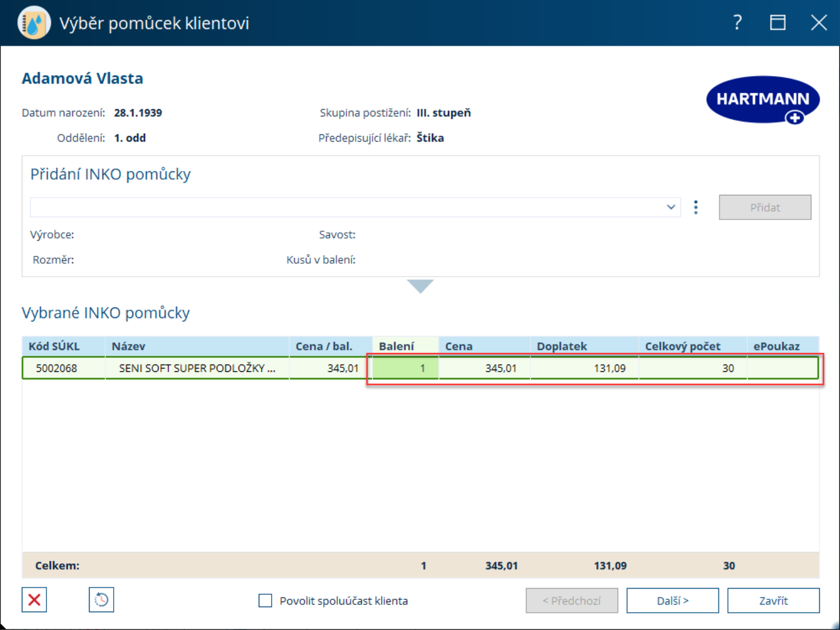Image resolution: width=840 pixels, height=630 pixels.
Task: Click client name Adamová Vlasta
Action: click(x=82, y=78)
